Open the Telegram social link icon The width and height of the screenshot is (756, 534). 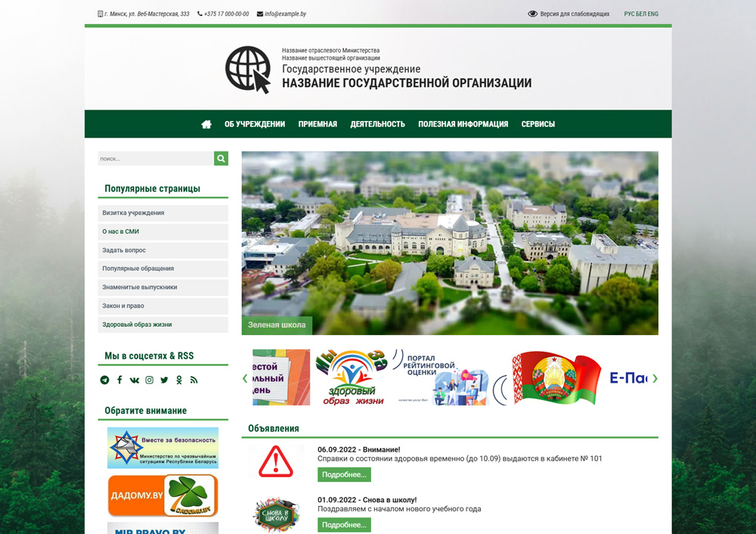tap(104, 380)
